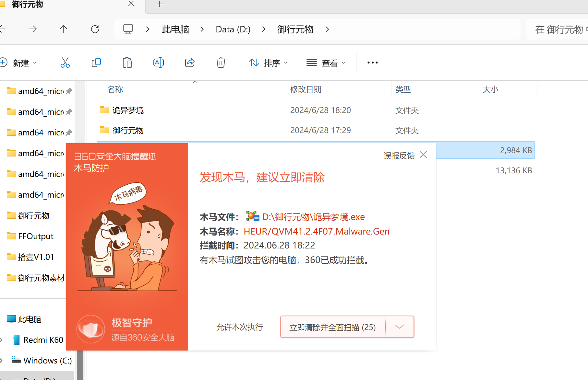588x380 pixels.
Task: Click the Redmi K60 phone icon
Action: click(16, 340)
